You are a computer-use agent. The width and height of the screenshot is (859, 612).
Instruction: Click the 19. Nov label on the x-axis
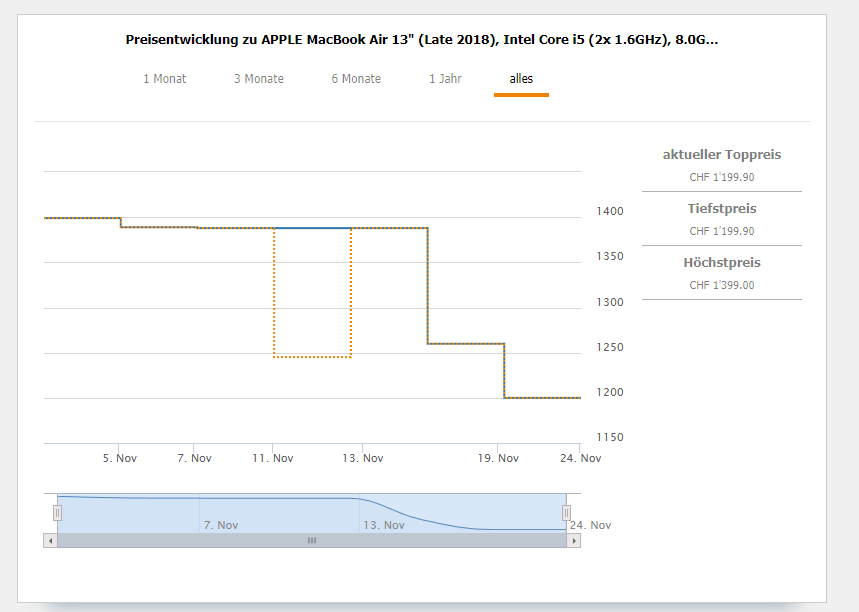pos(498,458)
